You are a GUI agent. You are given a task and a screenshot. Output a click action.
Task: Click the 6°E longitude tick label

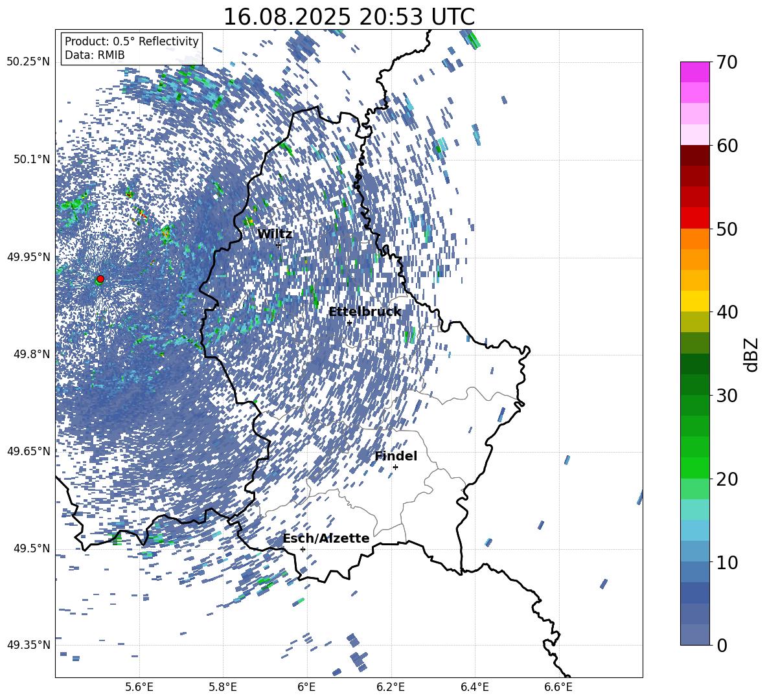(x=306, y=687)
